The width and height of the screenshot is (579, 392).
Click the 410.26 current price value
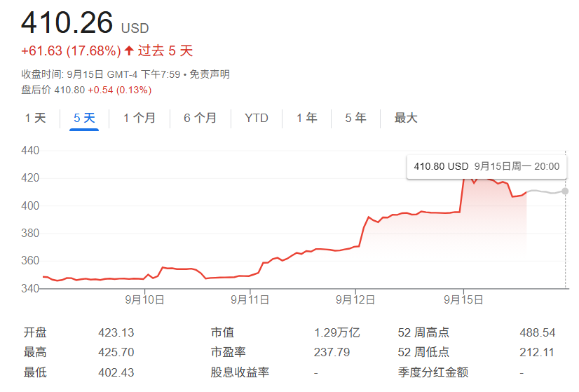[x=67, y=22]
